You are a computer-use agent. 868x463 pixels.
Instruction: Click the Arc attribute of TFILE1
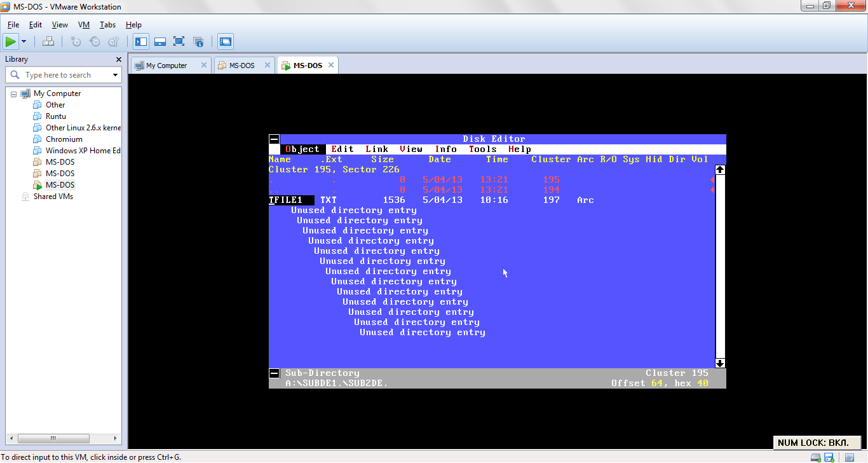pyautogui.click(x=586, y=200)
